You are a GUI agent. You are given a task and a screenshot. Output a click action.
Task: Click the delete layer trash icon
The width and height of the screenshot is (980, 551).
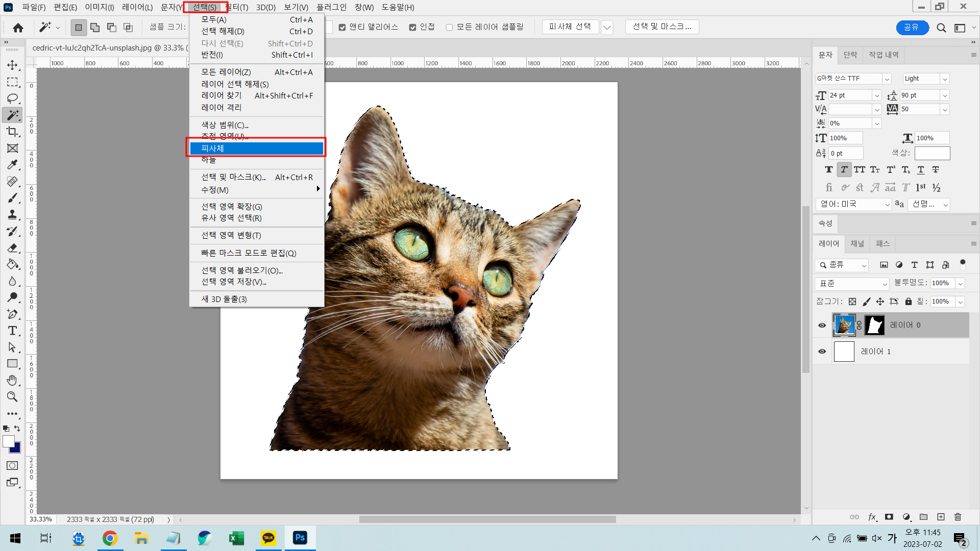click(x=958, y=517)
